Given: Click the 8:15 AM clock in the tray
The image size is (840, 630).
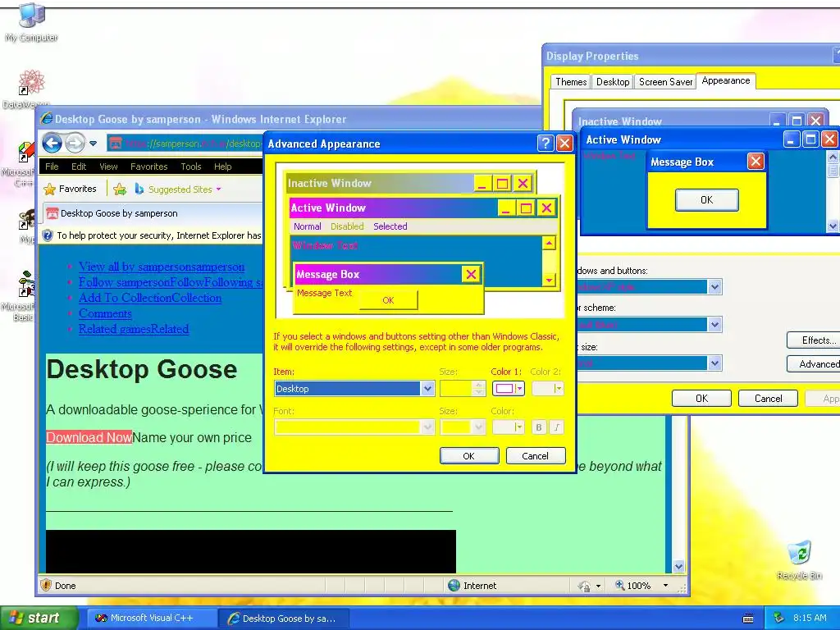Looking at the screenshot, I should (810, 618).
